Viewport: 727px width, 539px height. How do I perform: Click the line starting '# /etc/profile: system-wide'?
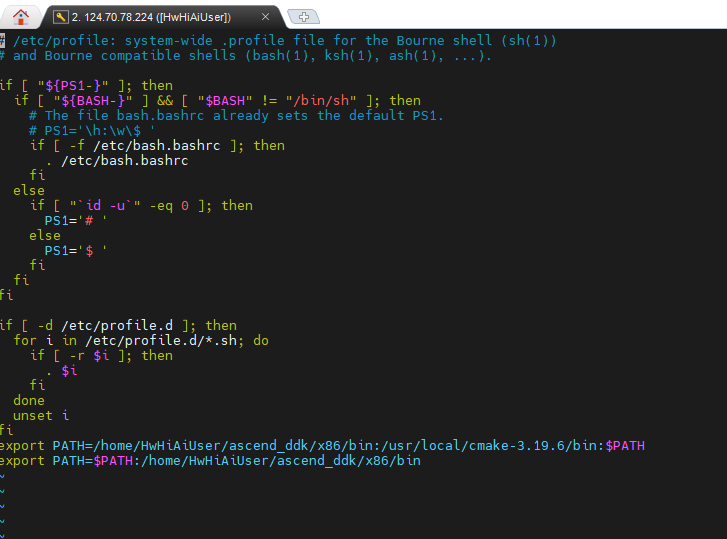[x=278, y=40]
